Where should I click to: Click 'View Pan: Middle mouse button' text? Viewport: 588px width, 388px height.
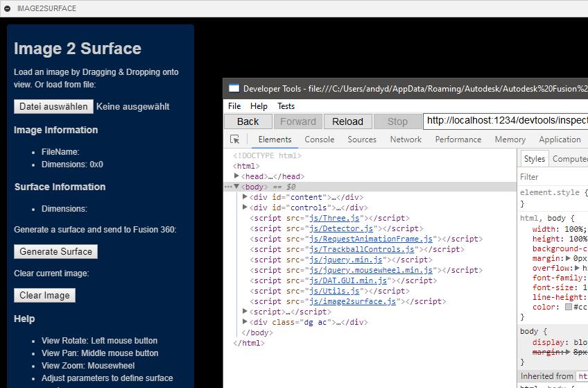pos(100,353)
